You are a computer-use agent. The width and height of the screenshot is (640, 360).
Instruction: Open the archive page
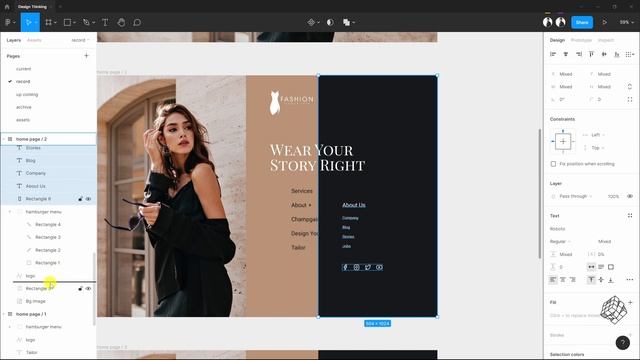[x=24, y=107]
